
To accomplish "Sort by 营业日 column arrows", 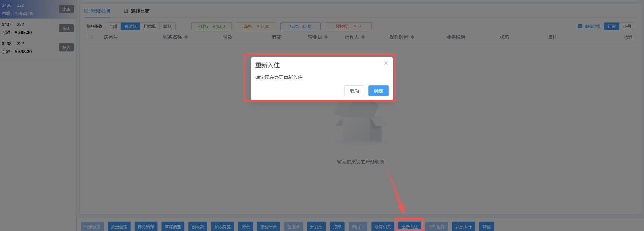I will pos(326,37).
